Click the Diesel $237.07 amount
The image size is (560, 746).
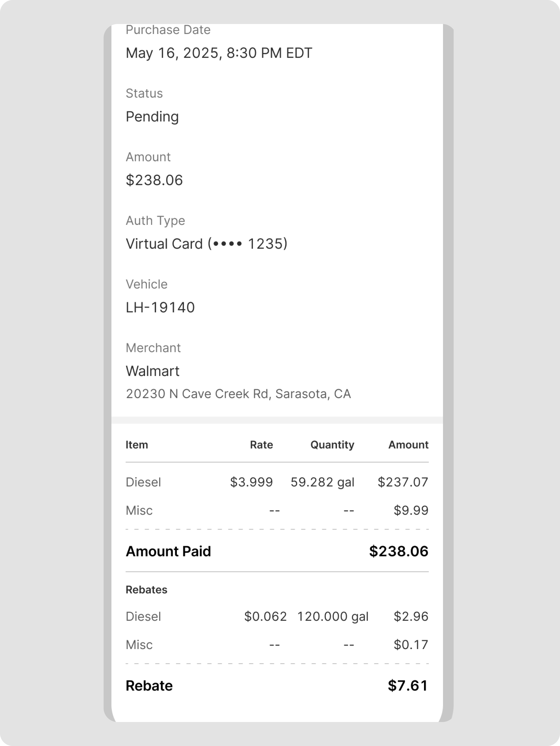coord(403,482)
